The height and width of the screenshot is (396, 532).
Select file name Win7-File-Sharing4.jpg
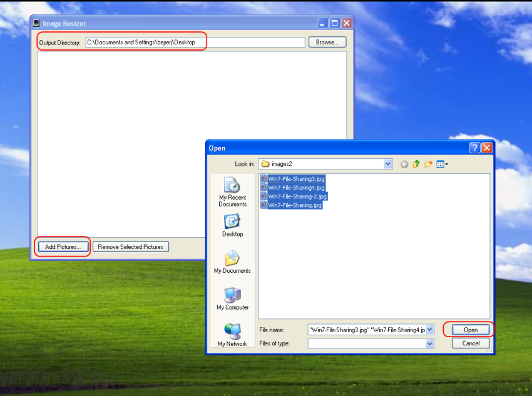click(x=296, y=188)
